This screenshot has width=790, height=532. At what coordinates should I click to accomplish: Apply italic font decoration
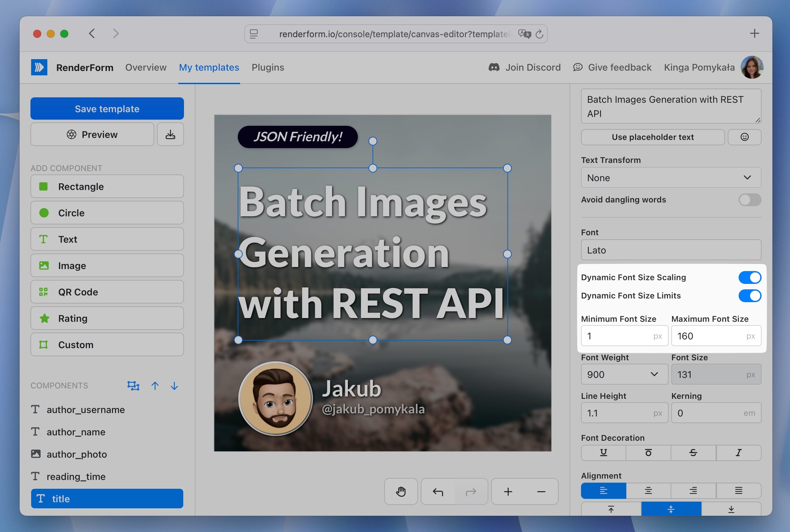[738, 453]
